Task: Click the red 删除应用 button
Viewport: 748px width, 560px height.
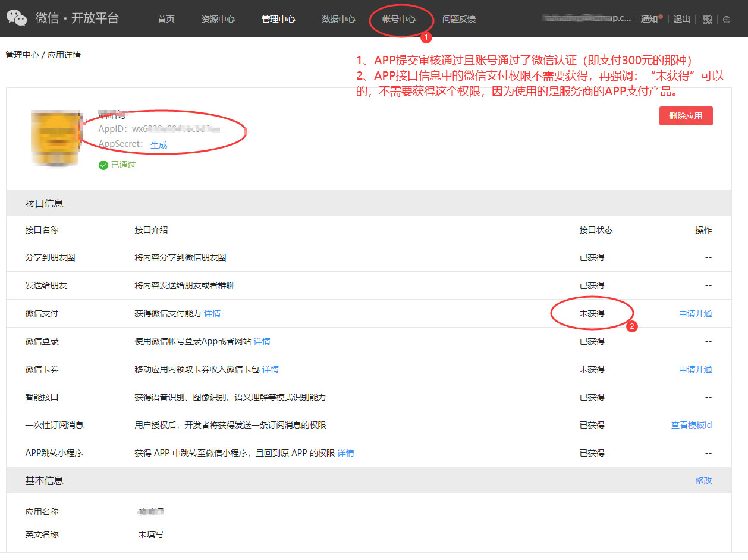Action: pos(686,116)
